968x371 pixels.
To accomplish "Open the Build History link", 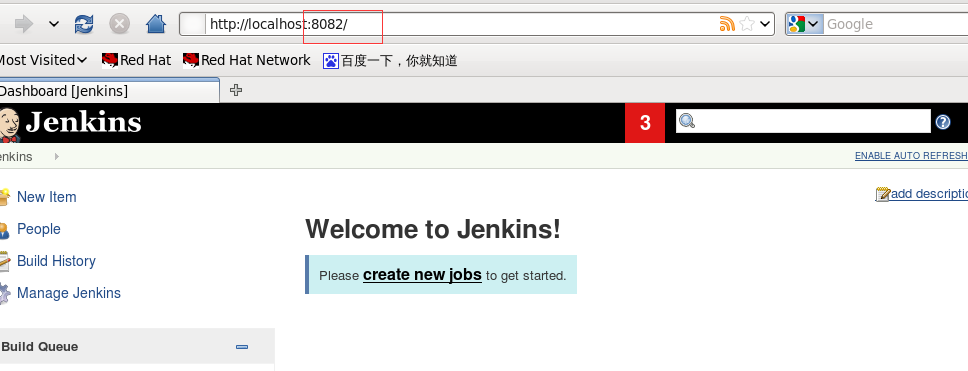I will pos(56,261).
